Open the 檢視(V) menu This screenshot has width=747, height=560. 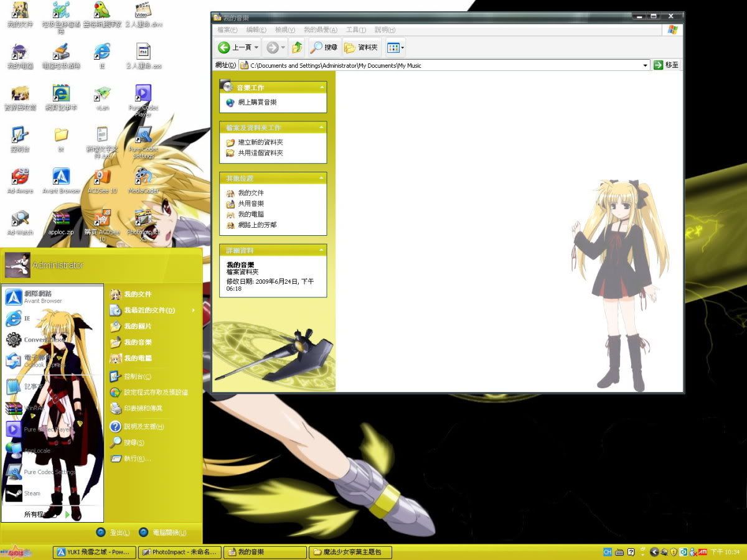tap(285, 30)
